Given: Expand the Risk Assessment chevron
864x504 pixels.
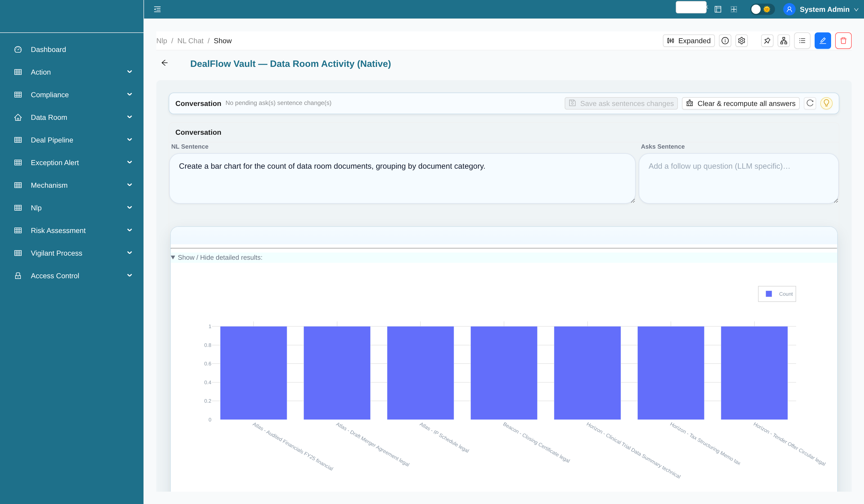Looking at the screenshot, I should click(x=130, y=230).
